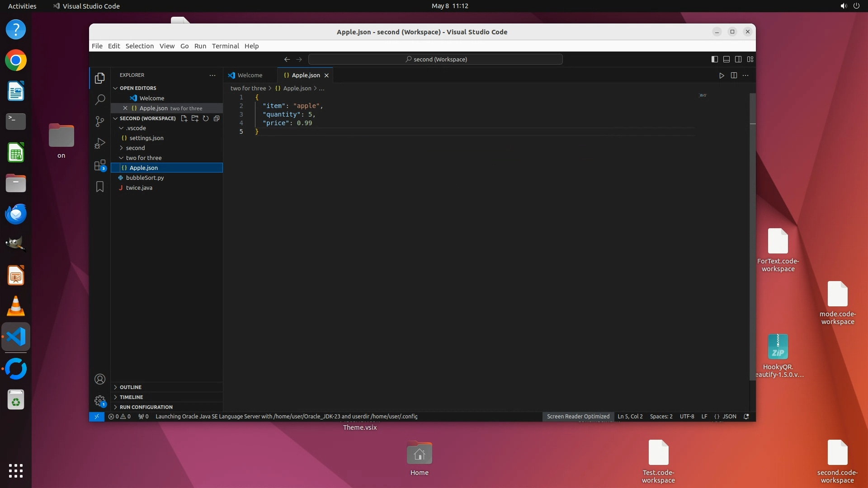Click the Refresh Explorer icon
This screenshot has height=488, width=868.
click(206, 118)
